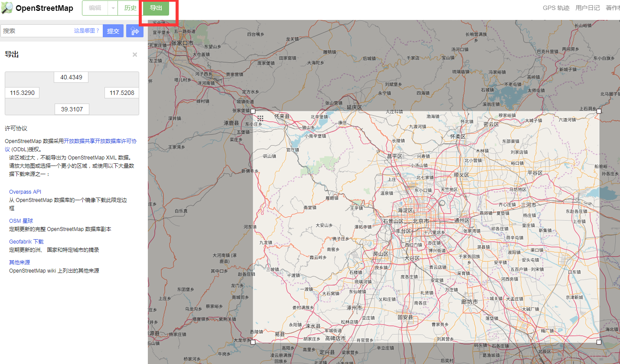Viewport: 620px width, 364px height.
Task: Open directions with the arrow icon
Action: [x=135, y=31]
